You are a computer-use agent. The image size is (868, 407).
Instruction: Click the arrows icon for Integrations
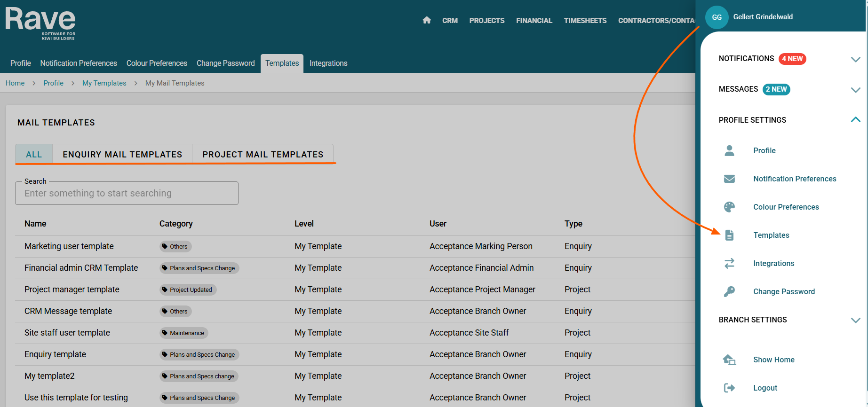click(x=729, y=263)
